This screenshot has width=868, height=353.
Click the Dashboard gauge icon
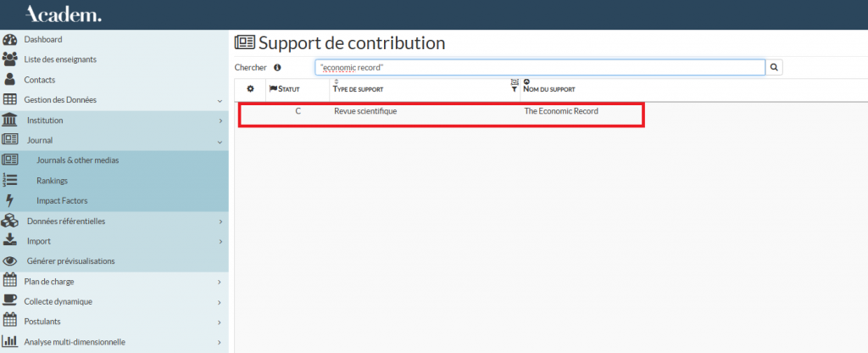tap(10, 40)
